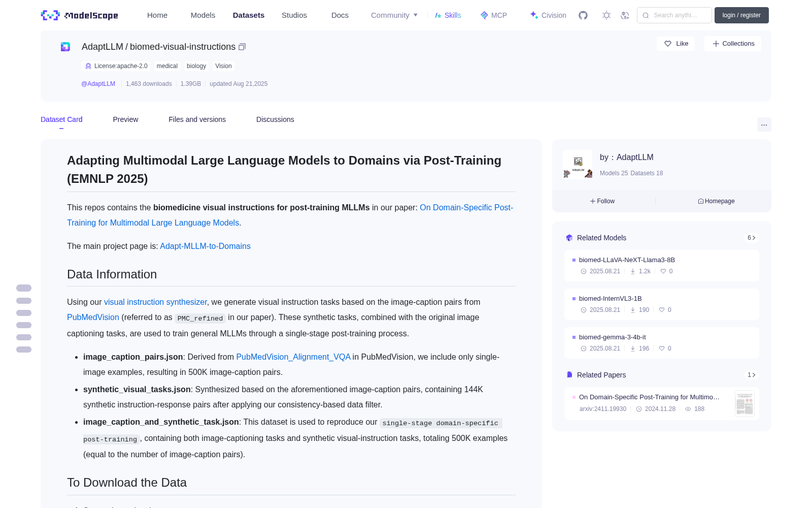Screen dimensions: 812x508
Task: Open the Datasets nav item
Action: tap(249, 15)
